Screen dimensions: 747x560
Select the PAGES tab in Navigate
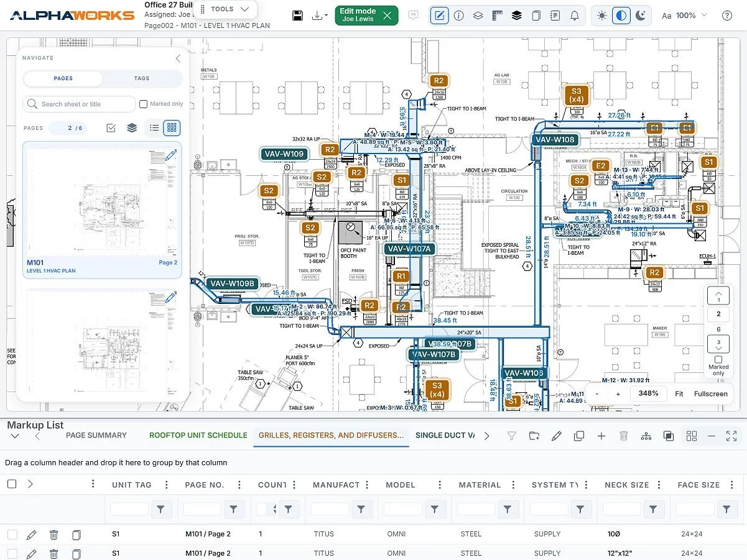63,78
